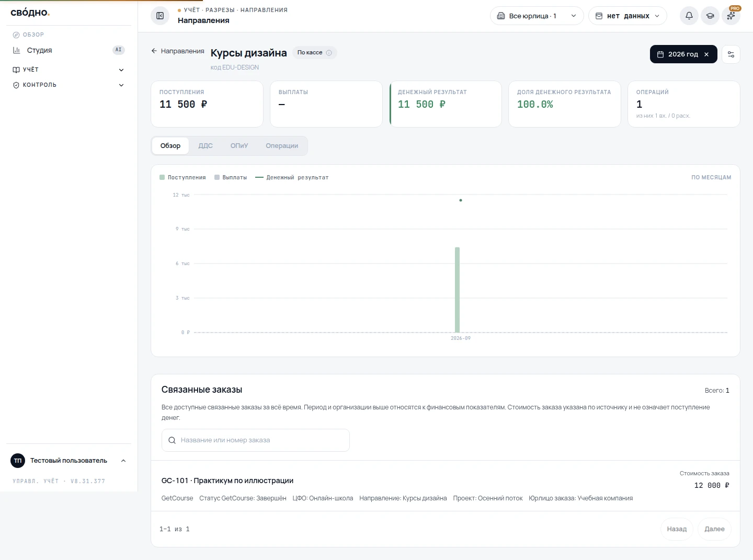Toggle Денежный результат legend line
The height and width of the screenshot is (560, 753).
click(292, 177)
